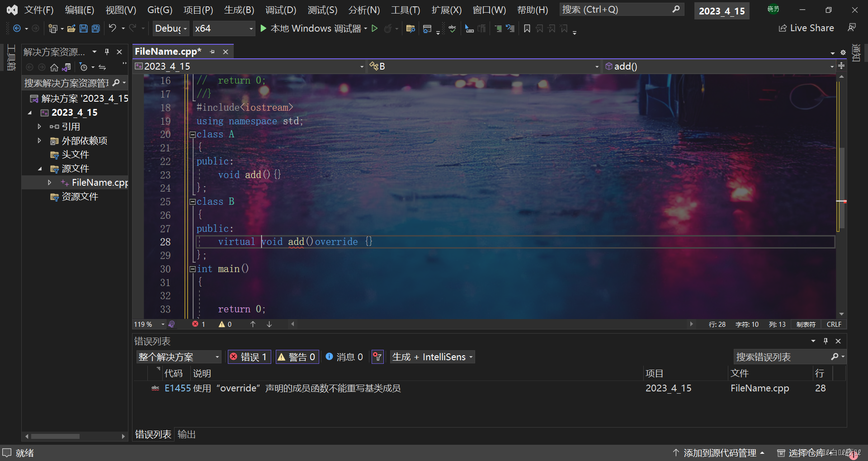Toggle the 消息 0 filter in the error list
Image resolution: width=868 pixels, height=461 pixels.
pyautogui.click(x=344, y=357)
